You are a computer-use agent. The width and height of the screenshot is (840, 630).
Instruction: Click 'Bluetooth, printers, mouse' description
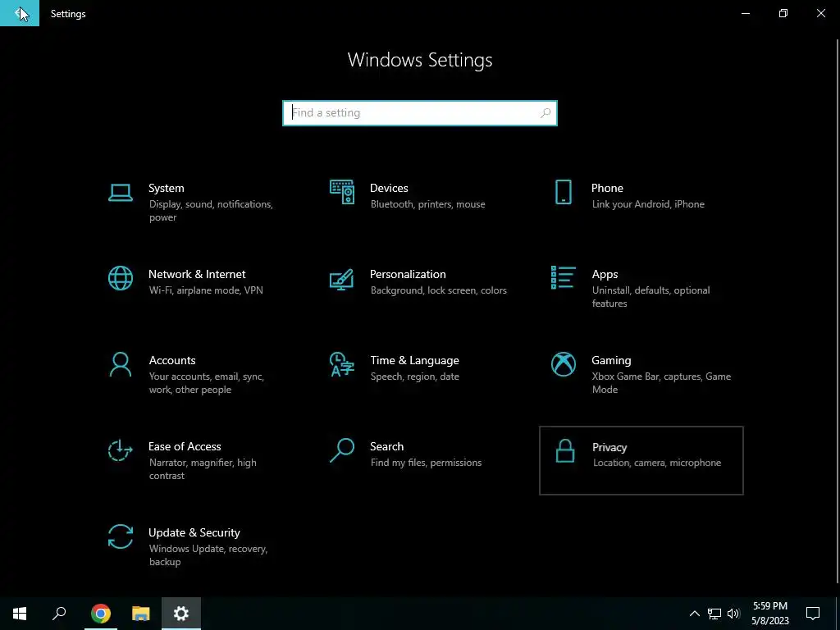click(427, 204)
